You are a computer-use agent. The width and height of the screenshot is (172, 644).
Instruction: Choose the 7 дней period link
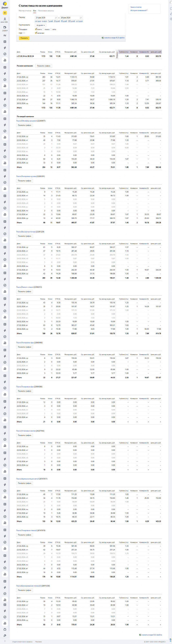coord(50,21)
